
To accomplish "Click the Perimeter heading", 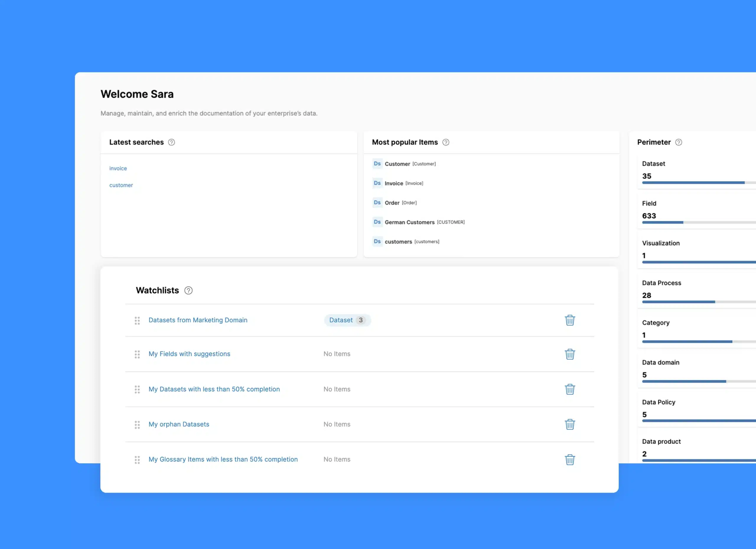I will pos(654,142).
